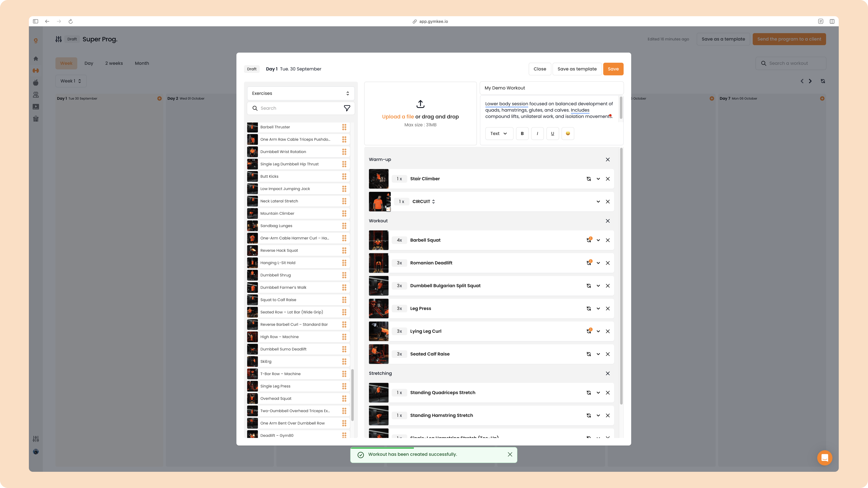Swap the Seated Calf Raise exercise
868x488 pixels.
click(589, 354)
